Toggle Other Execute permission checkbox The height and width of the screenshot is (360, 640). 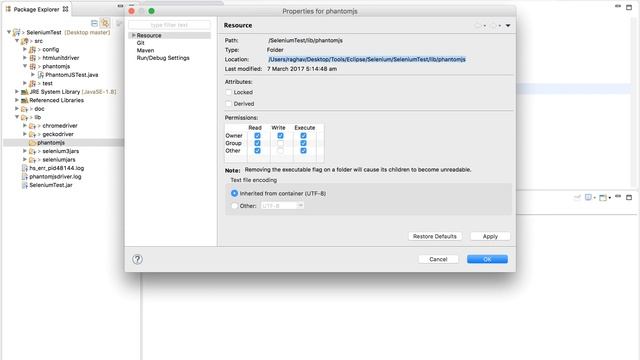point(303,151)
